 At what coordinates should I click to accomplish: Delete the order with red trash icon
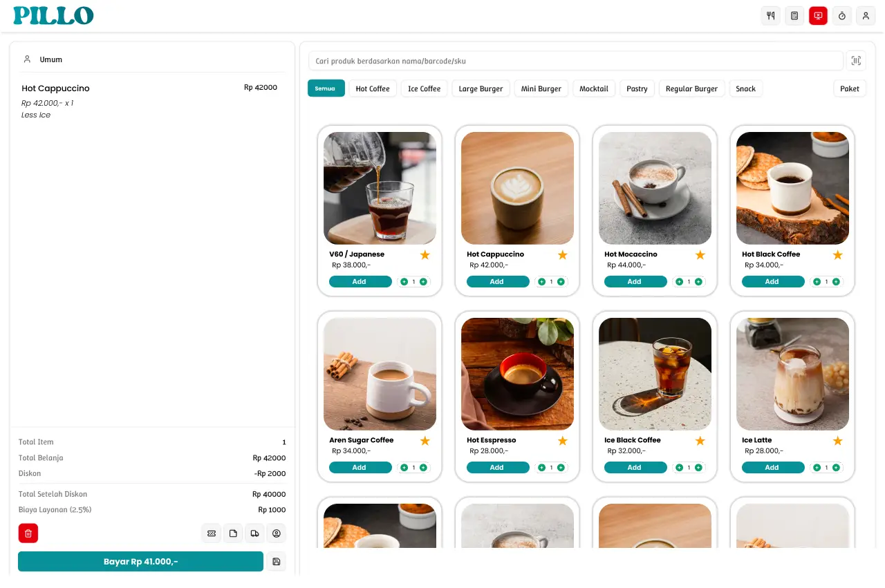[28, 533]
